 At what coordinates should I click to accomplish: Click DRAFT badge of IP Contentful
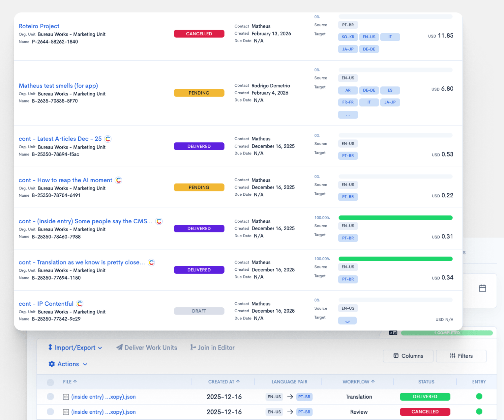[199, 311]
